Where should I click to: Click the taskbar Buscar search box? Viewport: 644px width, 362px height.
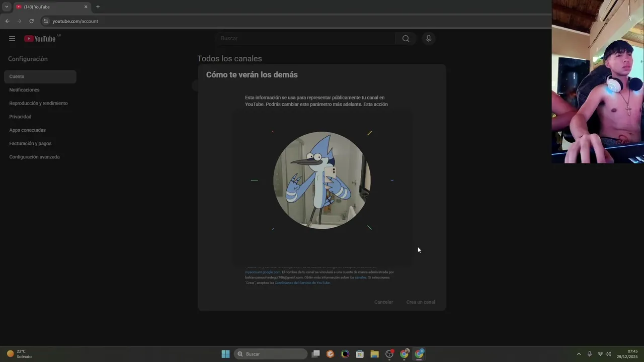(271, 354)
